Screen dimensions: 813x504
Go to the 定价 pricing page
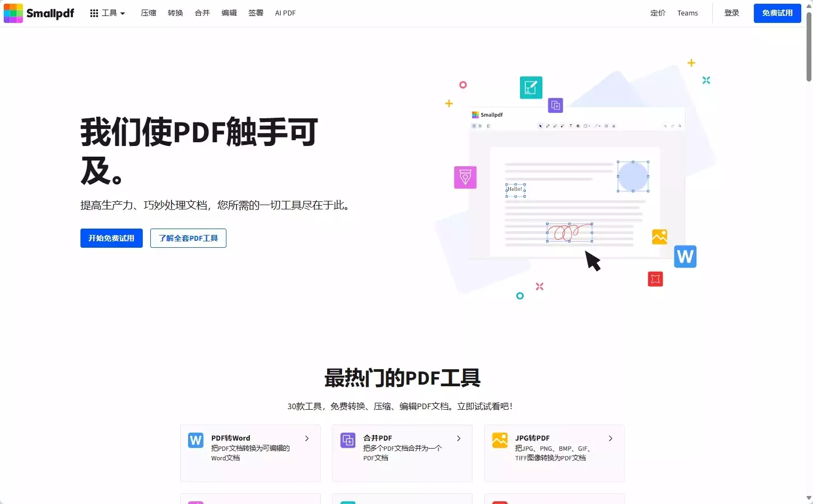[658, 13]
